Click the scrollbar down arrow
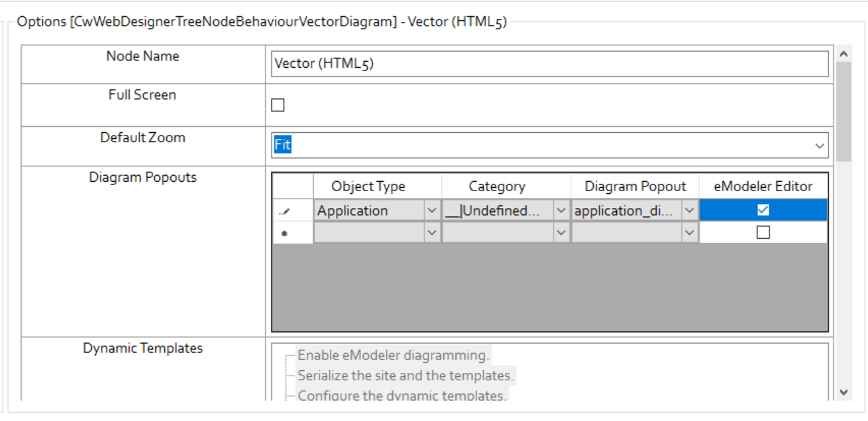This screenshot has width=868, height=421. coord(844,392)
